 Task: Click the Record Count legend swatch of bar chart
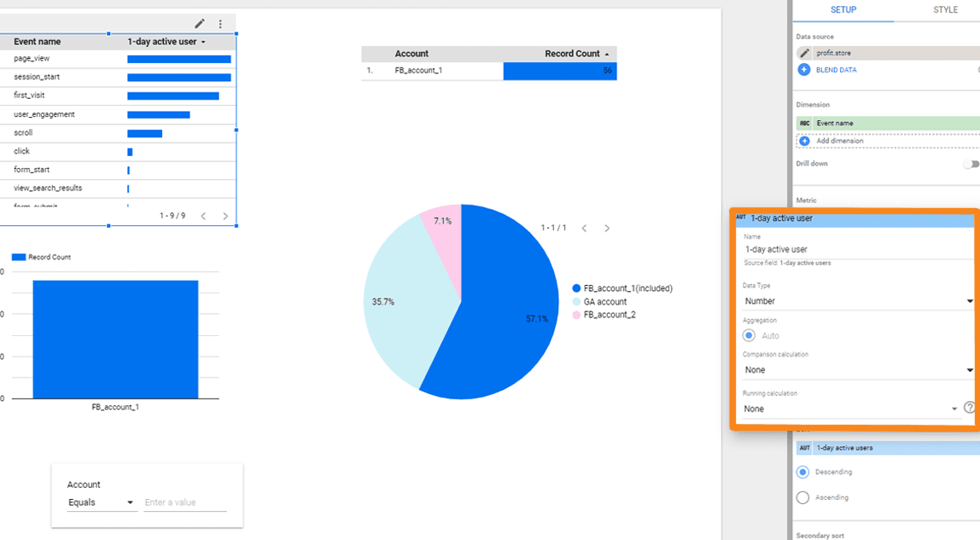(x=19, y=257)
